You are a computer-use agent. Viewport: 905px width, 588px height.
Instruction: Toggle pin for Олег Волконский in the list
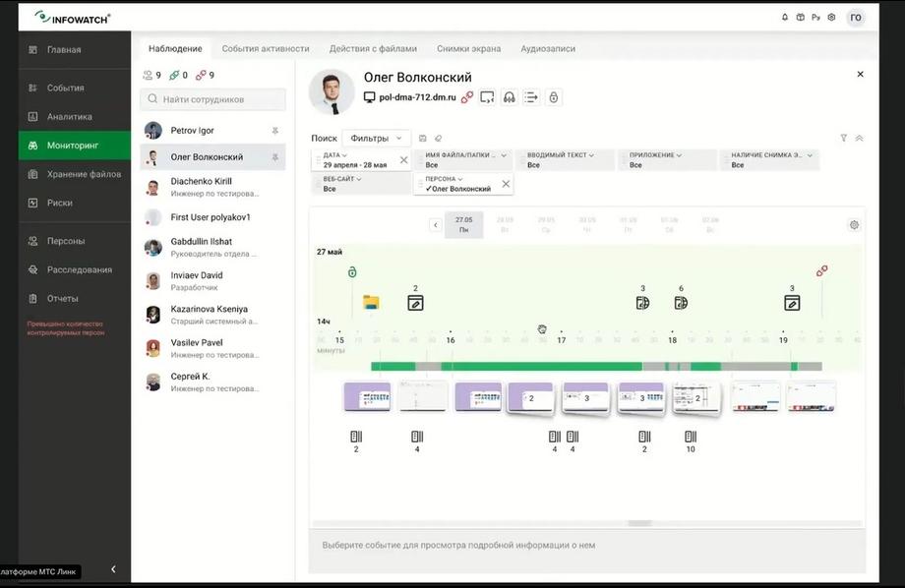coord(275,157)
